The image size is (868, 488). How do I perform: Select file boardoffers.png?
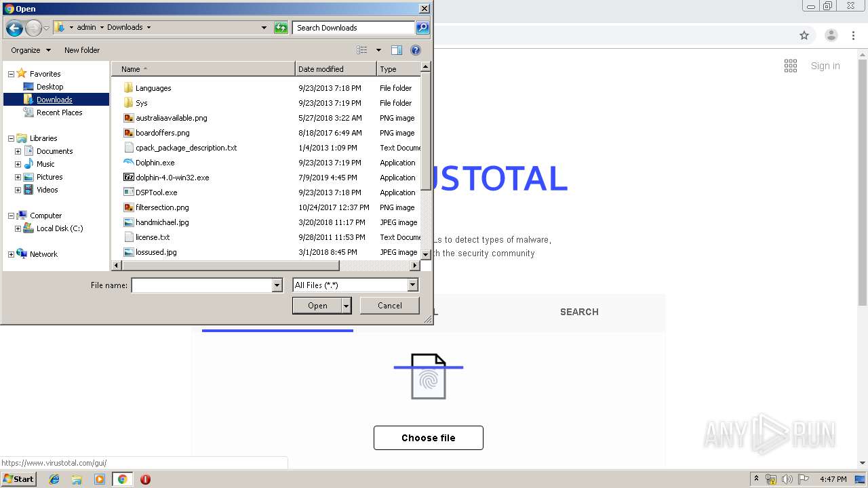163,133
